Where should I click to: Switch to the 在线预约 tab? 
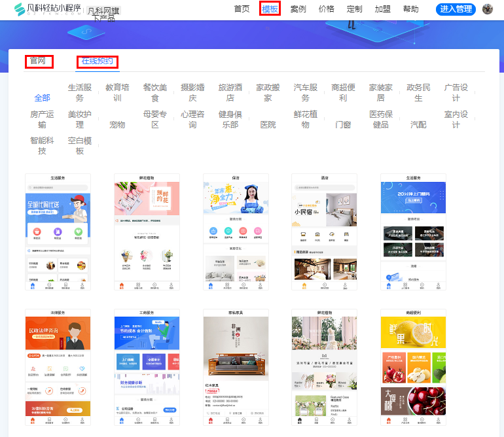pos(97,61)
